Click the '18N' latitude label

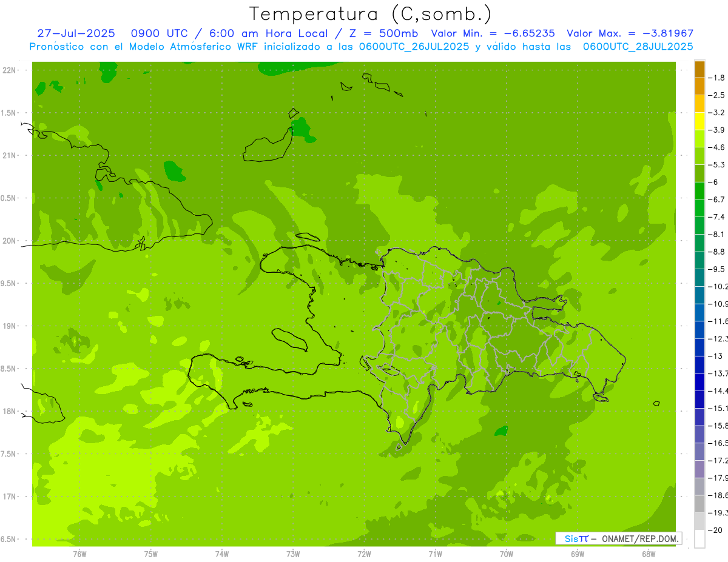pos(9,411)
